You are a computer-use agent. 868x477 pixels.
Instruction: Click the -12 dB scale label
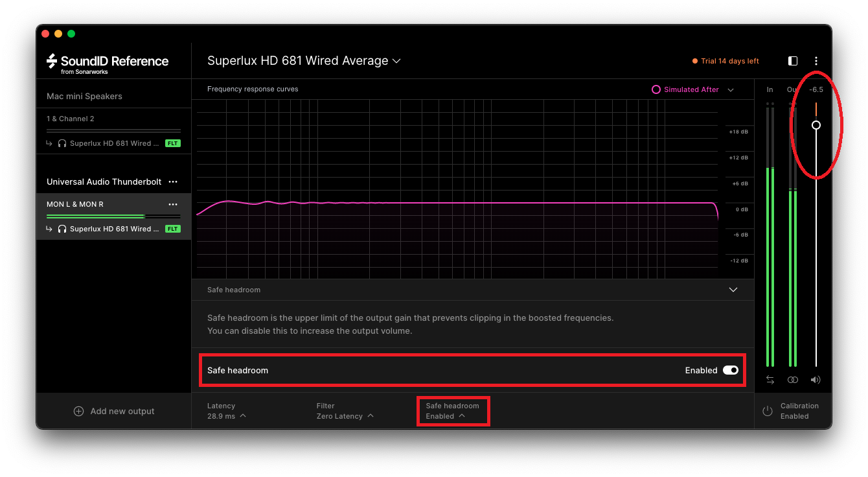point(739,261)
